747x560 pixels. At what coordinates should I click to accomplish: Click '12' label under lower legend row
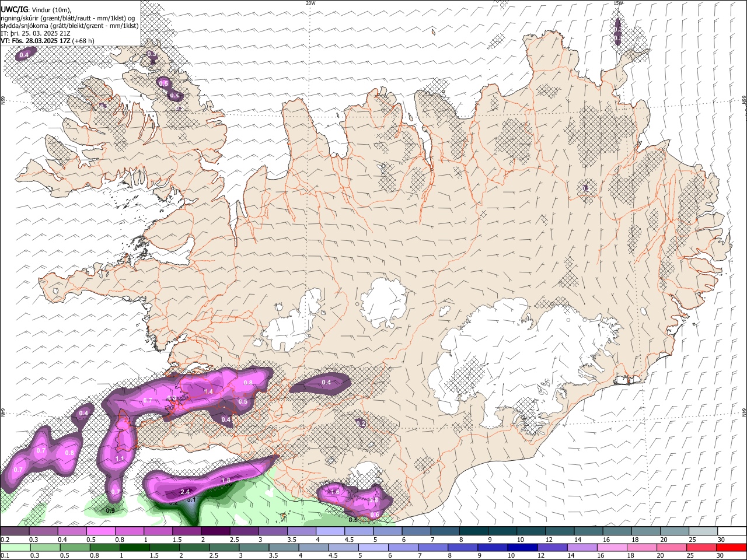[540, 555]
